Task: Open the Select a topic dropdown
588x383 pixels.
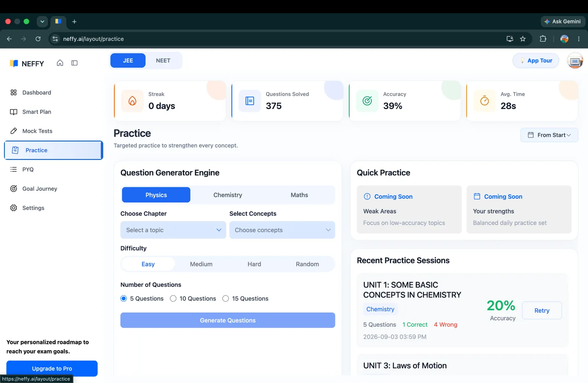Action: point(173,230)
